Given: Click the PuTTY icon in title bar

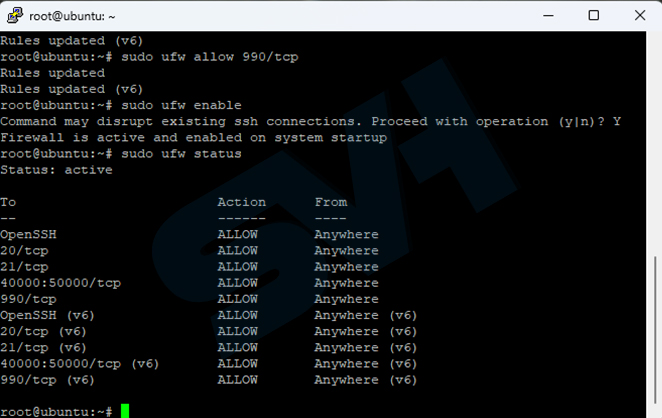Looking at the screenshot, I should pyautogui.click(x=15, y=16).
